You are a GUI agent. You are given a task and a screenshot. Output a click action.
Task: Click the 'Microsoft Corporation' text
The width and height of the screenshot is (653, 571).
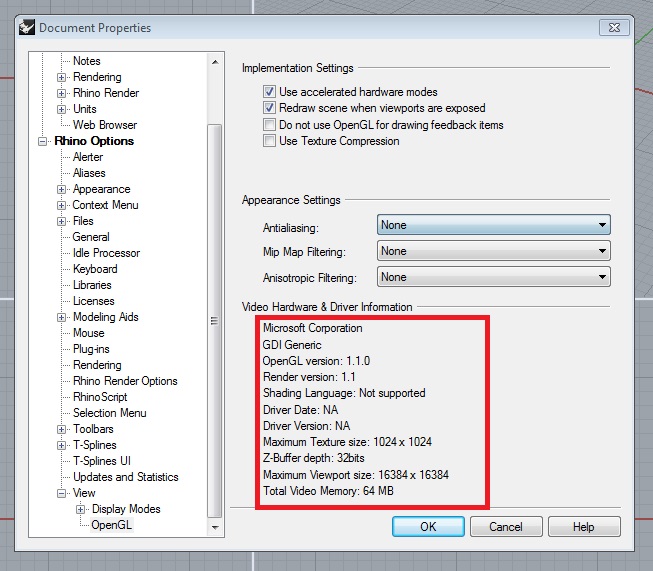(313, 328)
